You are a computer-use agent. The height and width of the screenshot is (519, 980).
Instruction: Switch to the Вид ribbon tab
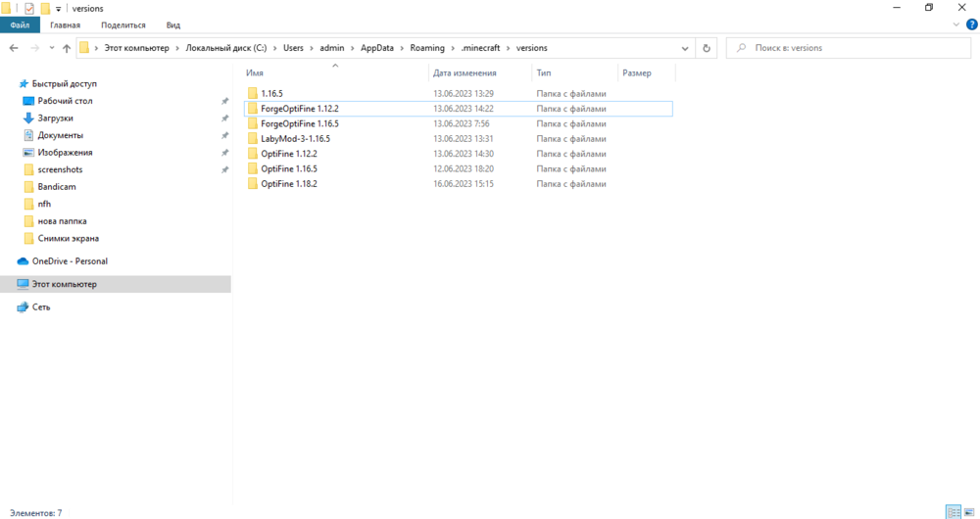pos(173,25)
